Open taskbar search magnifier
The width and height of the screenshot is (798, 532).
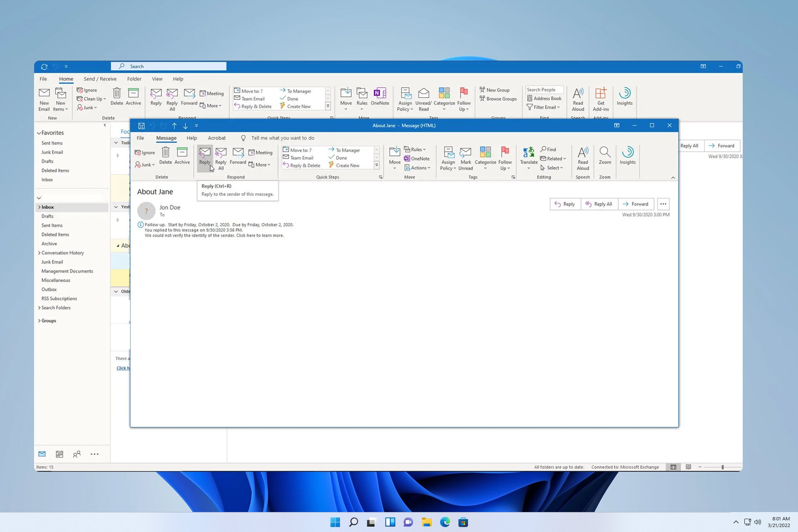(x=353, y=522)
